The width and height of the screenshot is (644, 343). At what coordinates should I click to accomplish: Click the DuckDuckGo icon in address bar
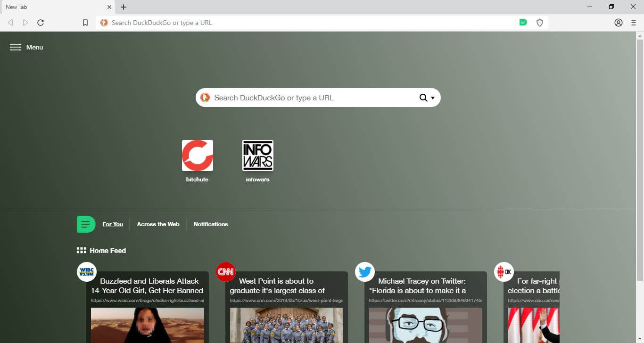104,23
